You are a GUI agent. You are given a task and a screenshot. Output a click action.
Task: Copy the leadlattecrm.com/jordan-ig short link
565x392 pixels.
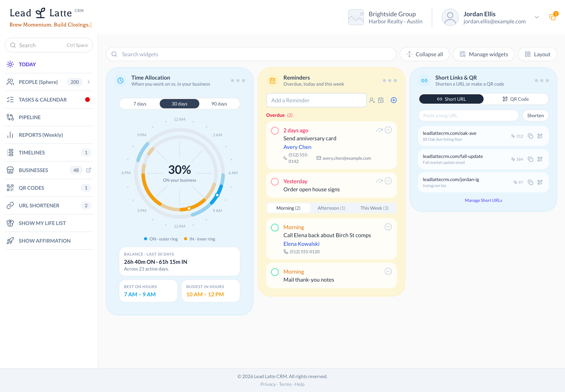click(531, 182)
